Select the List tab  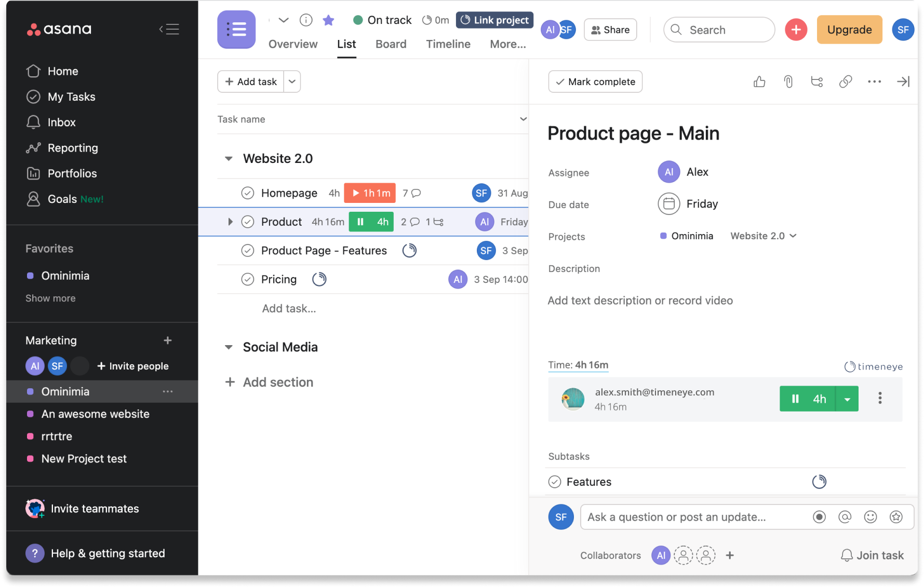[346, 44]
